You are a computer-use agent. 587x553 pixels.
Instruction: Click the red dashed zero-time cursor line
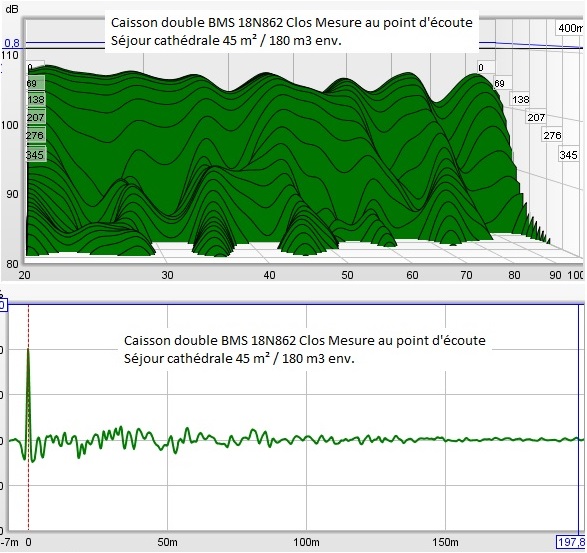[x=28, y=417]
